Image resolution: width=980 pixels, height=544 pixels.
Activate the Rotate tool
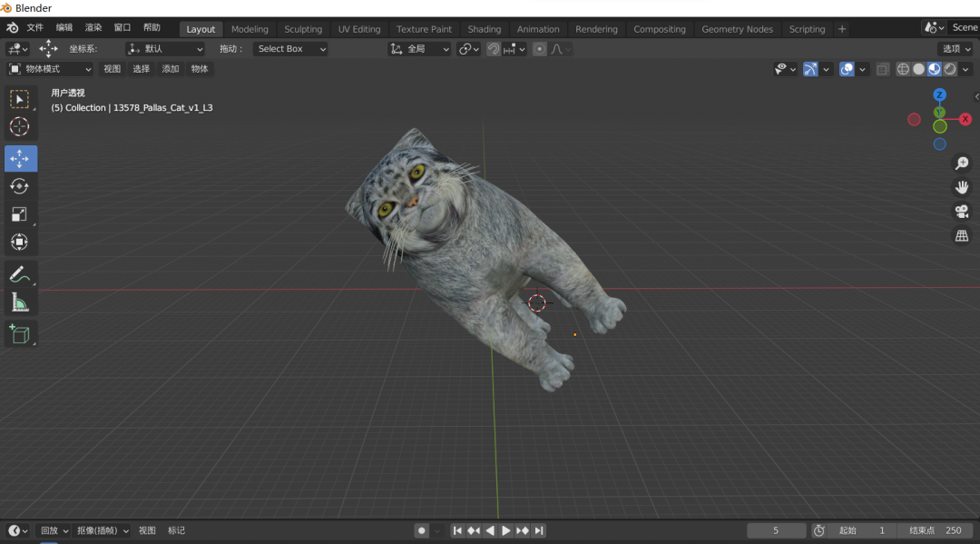point(19,186)
